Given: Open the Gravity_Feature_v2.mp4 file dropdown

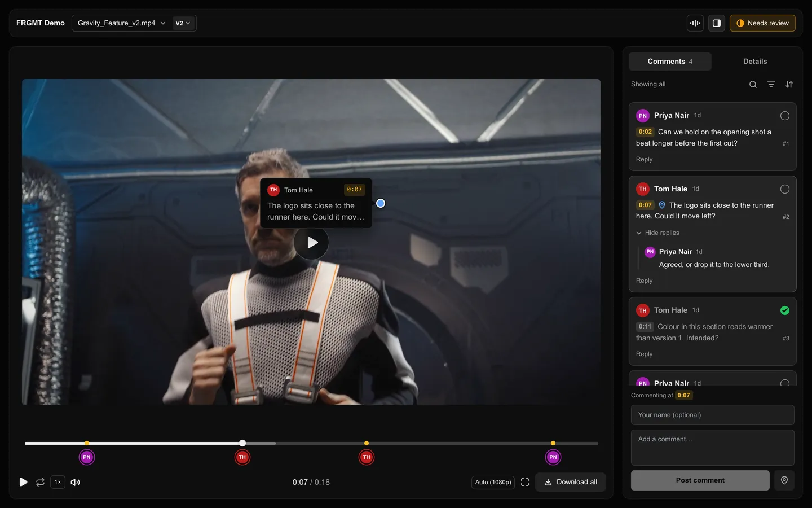Looking at the screenshot, I should click(x=121, y=23).
